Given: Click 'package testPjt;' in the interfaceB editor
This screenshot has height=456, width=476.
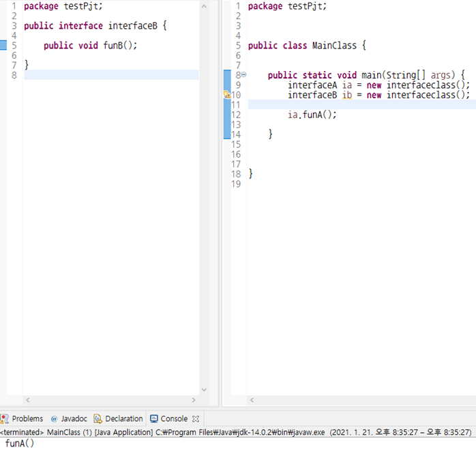Looking at the screenshot, I should [x=63, y=6].
